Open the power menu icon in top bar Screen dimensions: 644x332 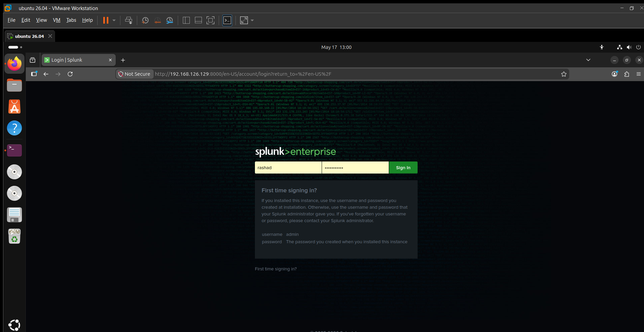pos(638,47)
